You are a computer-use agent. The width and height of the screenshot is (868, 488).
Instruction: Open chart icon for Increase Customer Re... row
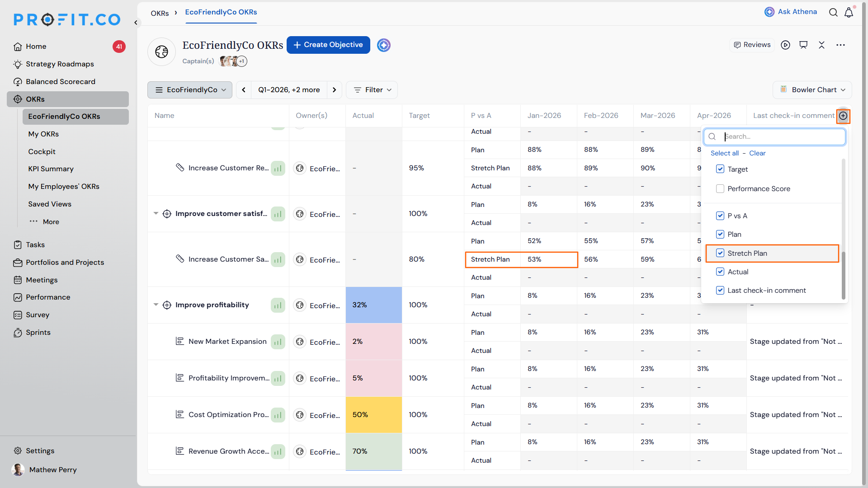(278, 169)
